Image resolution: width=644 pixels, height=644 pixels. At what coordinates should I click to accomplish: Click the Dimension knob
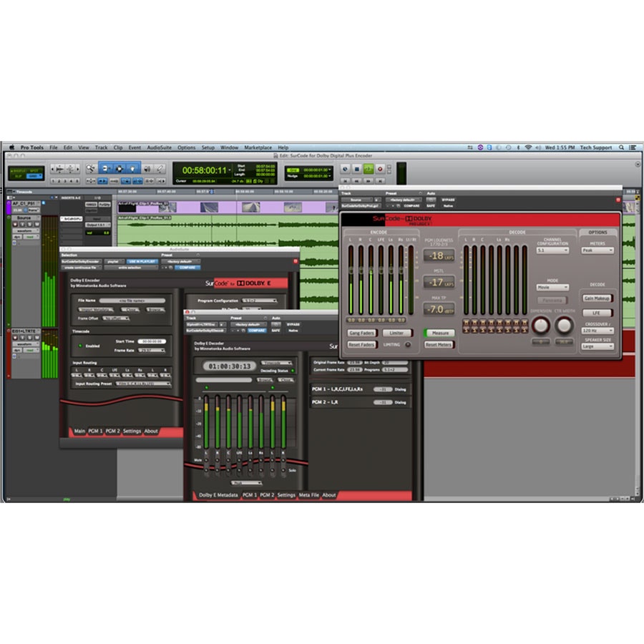tap(540, 326)
